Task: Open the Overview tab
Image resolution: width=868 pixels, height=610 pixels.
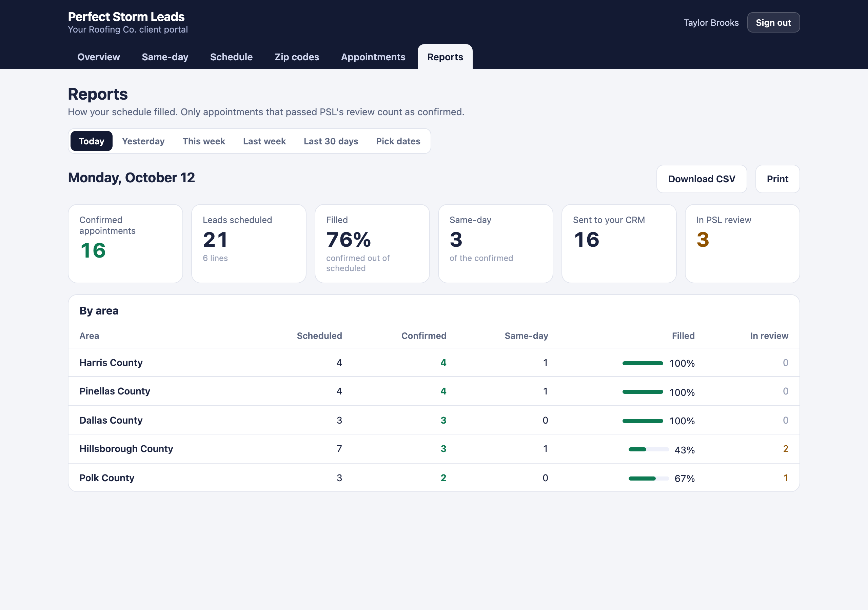Action: [x=98, y=57]
